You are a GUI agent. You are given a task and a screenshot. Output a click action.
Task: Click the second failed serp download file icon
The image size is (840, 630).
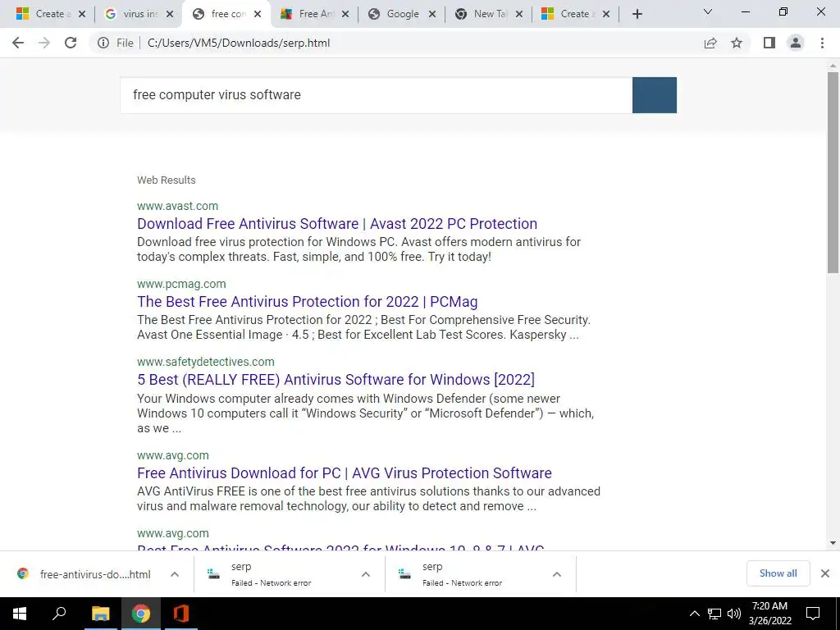point(405,574)
